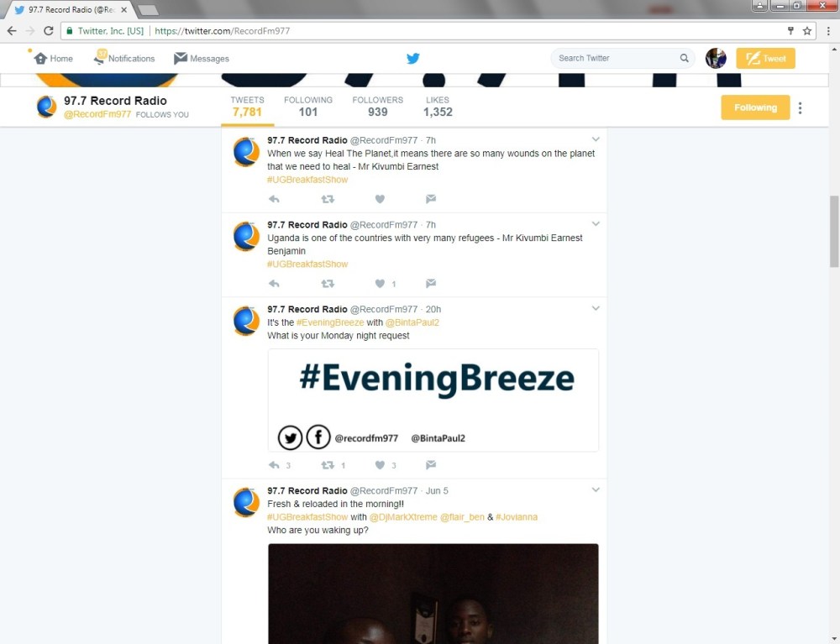Reply to the Heal The Planet tweet
Viewport: 840px width, 644px height.
274,199
